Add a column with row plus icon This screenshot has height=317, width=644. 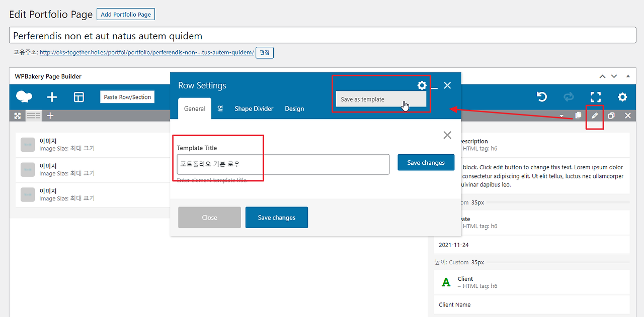pos(50,116)
